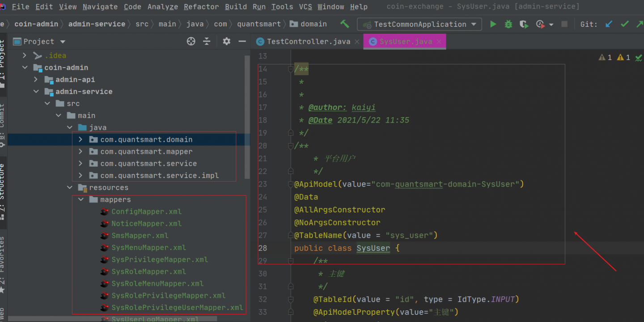644x322 pixels.
Task: Click Git update project blue arrow
Action: [609, 24]
